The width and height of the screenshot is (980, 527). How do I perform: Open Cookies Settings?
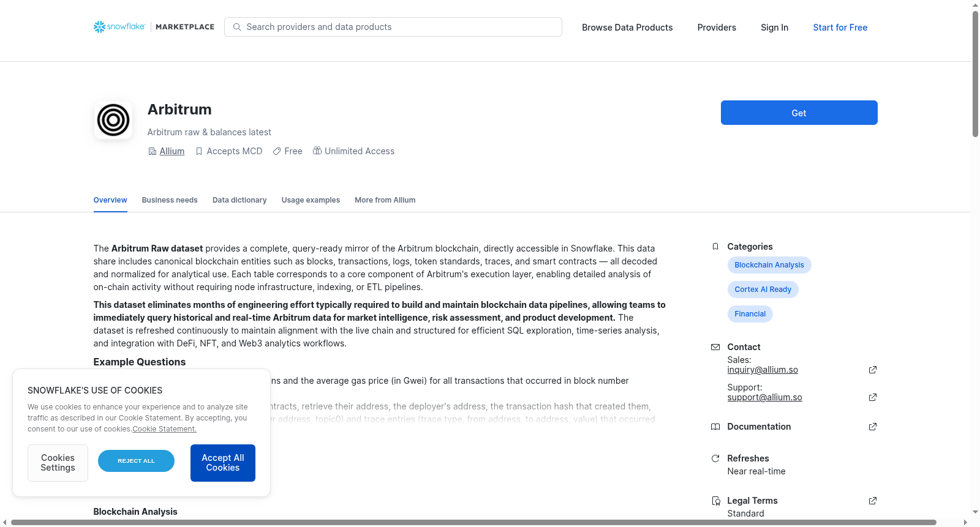click(x=58, y=463)
